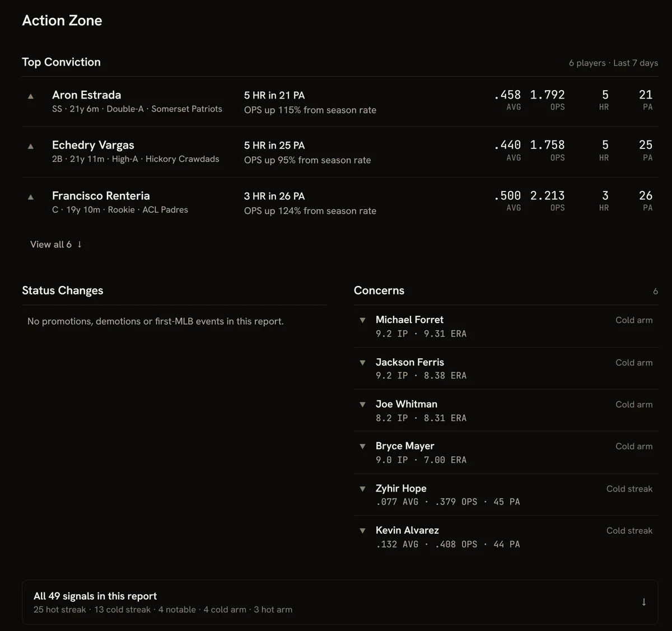Click the down triangle beside Joe Whitman

pos(362,404)
